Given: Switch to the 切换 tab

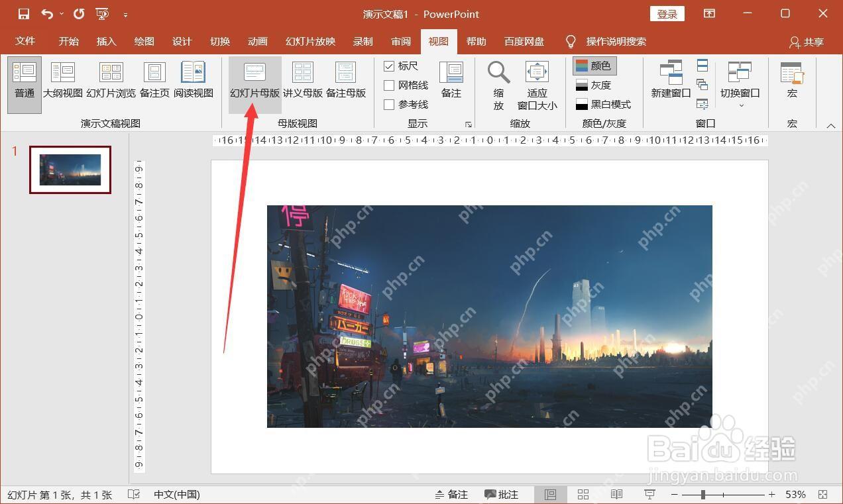Looking at the screenshot, I should (220, 41).
